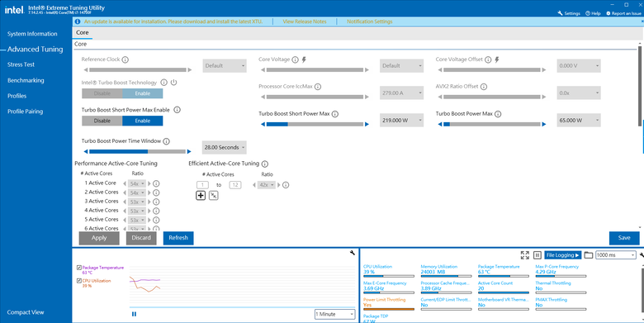Pause the monitoring panel updates

[x=537, y=255]
